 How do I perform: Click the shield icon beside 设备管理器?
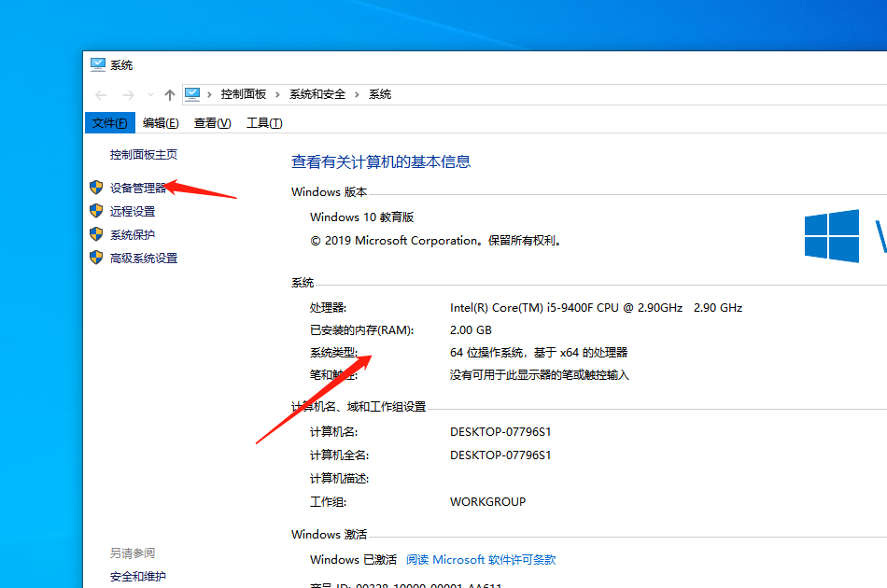tap(96, 187)
